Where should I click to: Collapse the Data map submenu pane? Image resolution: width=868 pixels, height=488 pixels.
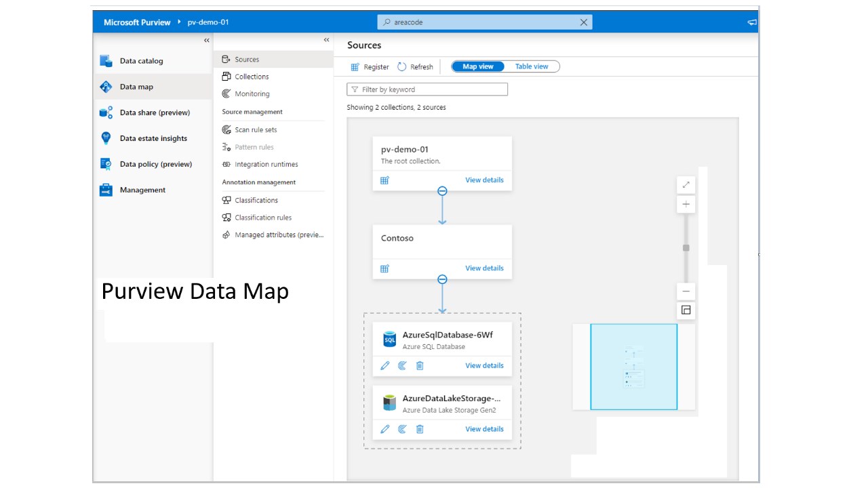click(326, 41)
